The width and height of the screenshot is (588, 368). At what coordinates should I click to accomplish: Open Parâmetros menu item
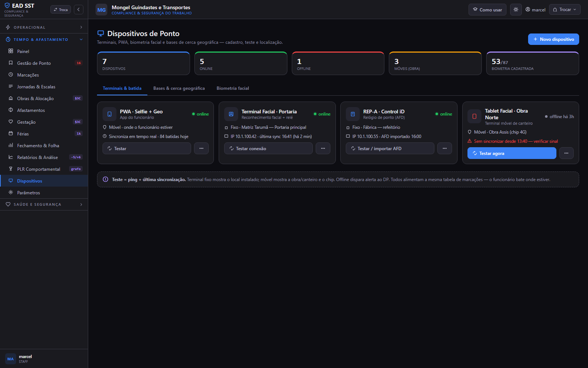(44, 192)
